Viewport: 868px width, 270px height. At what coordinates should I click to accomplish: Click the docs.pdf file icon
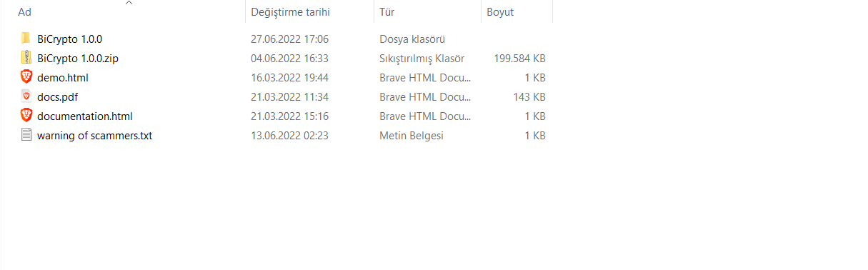[26, 96]
